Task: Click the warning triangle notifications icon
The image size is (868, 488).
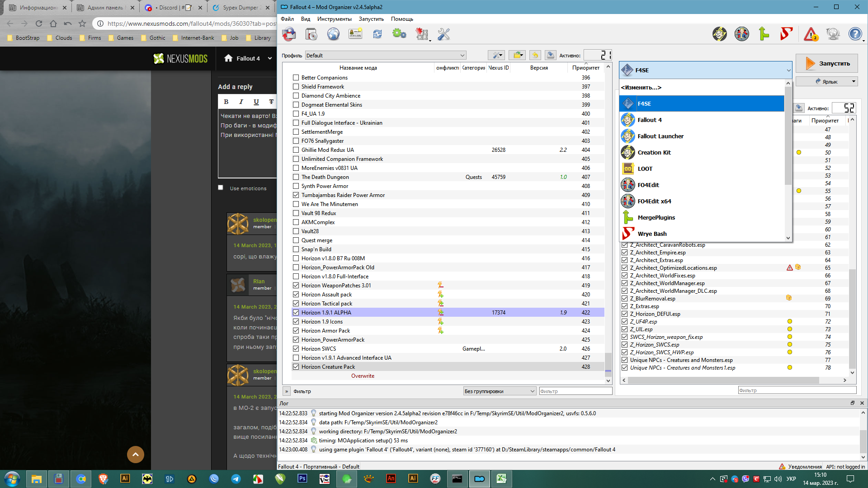Action: click(x=811, y=34)
